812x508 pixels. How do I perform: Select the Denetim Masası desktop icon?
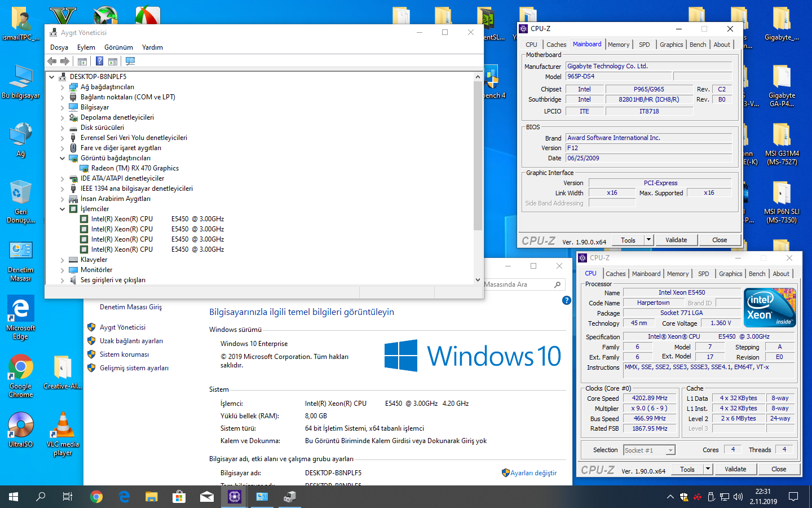coord(21,262)
